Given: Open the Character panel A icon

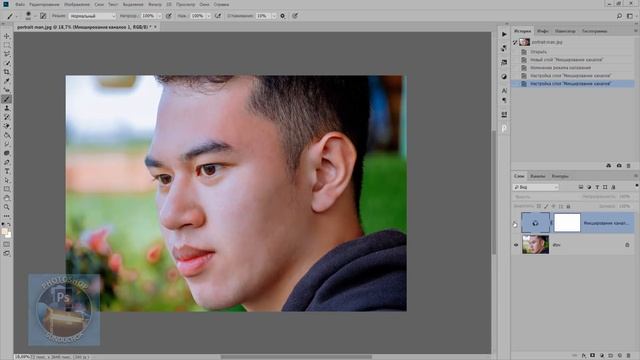Looking at the screenshot, I should tap(504, 91).
